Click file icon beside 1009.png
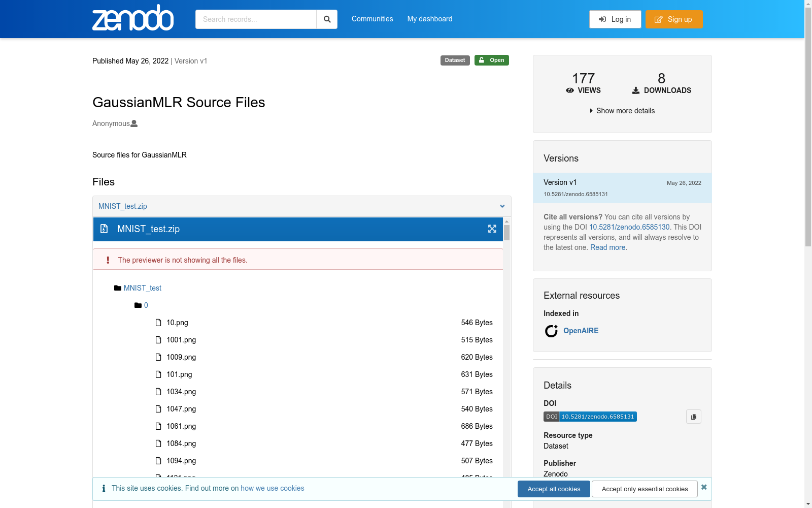Viewport: 812px width, 508px height. [x=158, y=357]
